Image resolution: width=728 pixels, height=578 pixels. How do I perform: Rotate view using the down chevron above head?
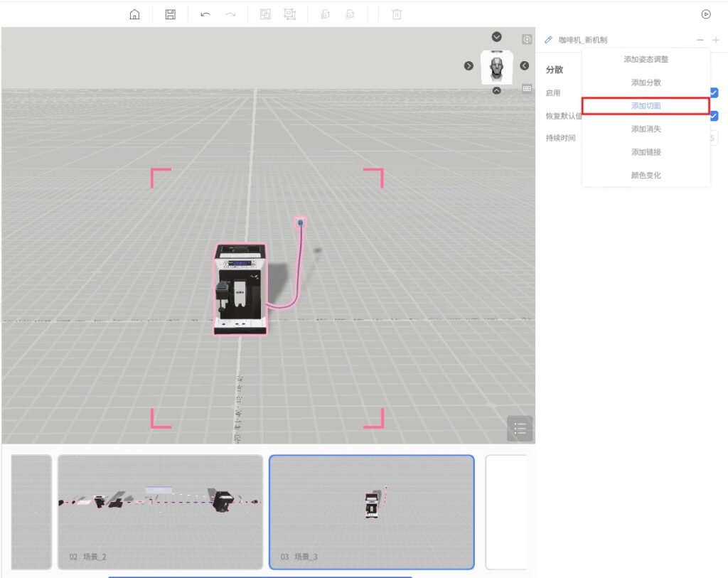(496, 37)
